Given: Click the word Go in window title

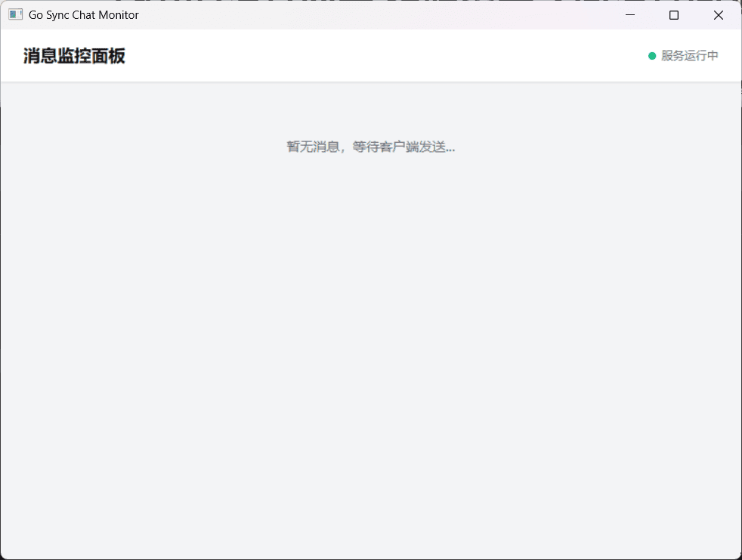Looking at the screenshot, I should pyautogui.click(x=36, y=15).
